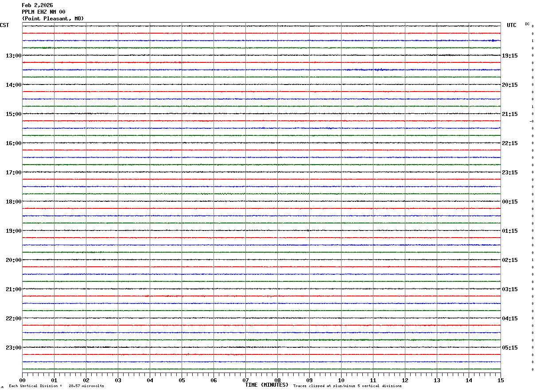536x392 pixels.
Task: Click the traces clipped footnote text
Action: pyautogui.click(x=347, y=386)
